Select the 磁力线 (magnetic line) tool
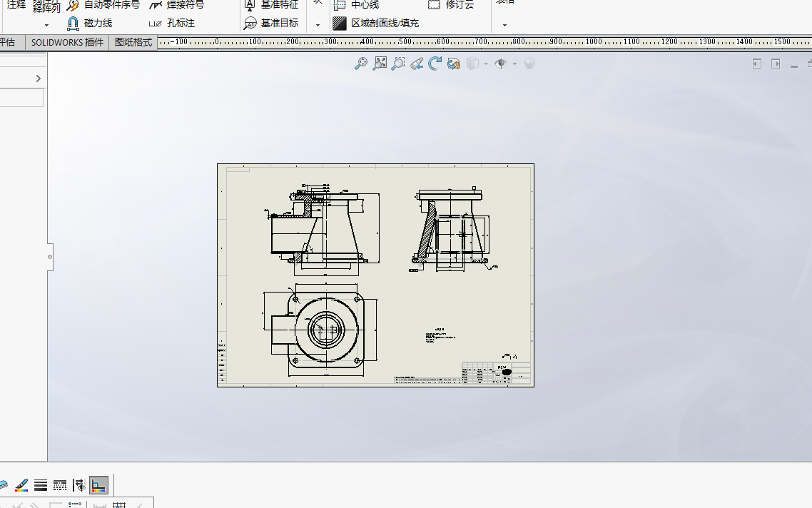812x508 pixels. pos(90,24)
